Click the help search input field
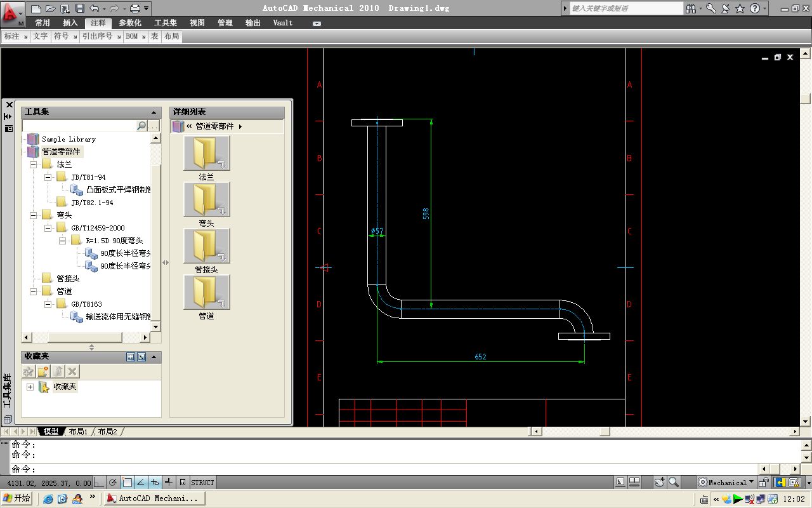This screenshot has height=508, width=812. [x=625, y=8]
